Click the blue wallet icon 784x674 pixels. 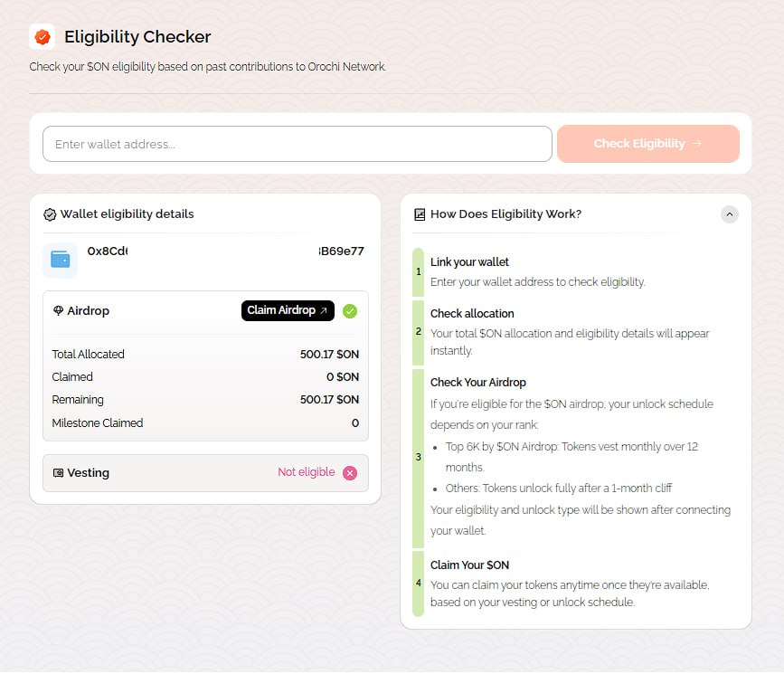(61, 260)
